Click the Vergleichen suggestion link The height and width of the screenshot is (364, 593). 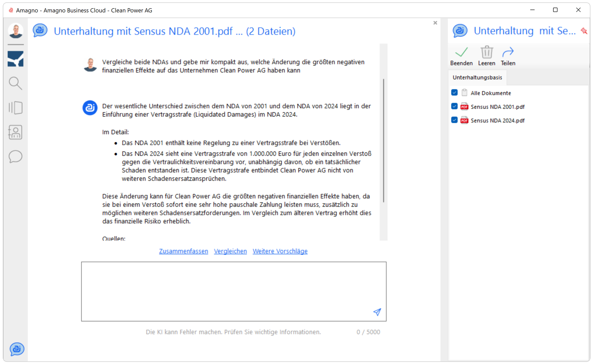(230, 251)
